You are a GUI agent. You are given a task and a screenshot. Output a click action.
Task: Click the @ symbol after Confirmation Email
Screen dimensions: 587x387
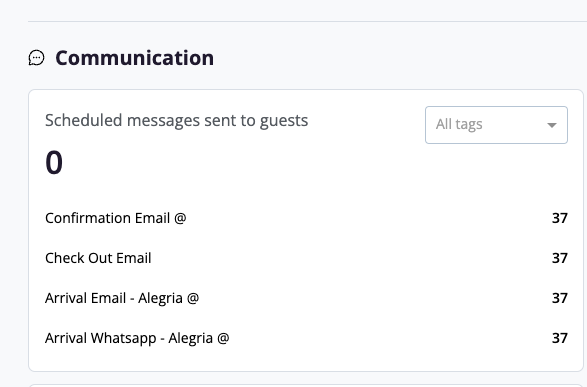point(180,218)
